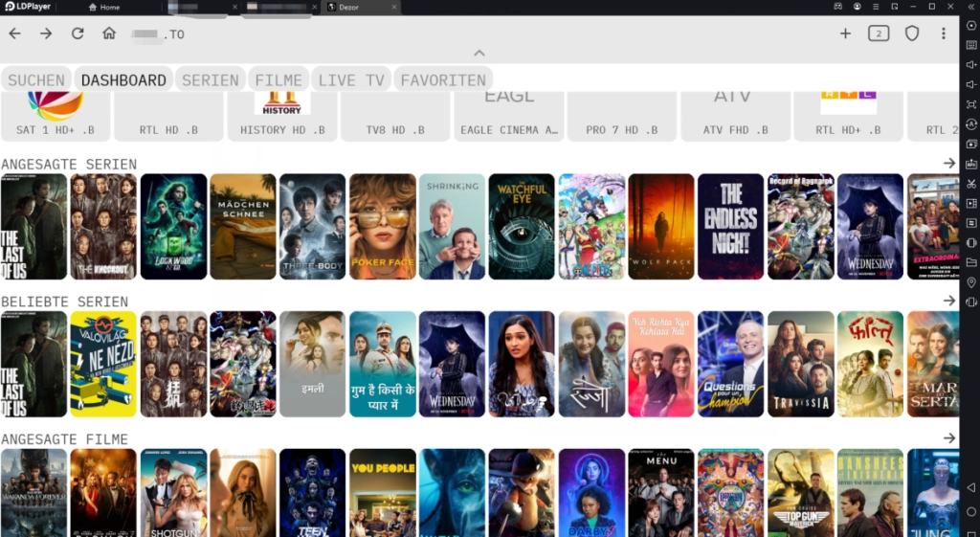
Task: Switch to the LIVE TV tab
Action: pos(351,80)
